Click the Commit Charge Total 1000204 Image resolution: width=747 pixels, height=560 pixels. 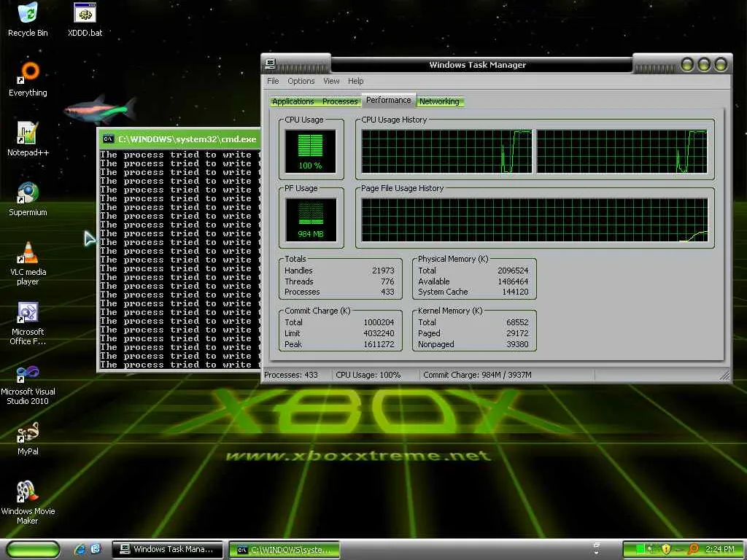click(379, 322)
